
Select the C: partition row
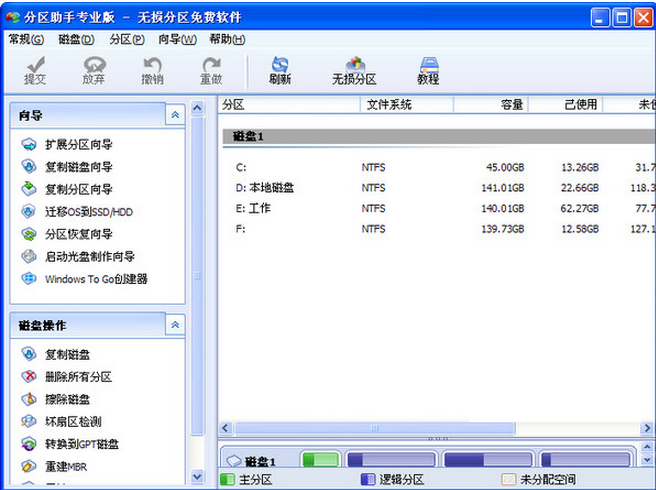click(437, 167)
